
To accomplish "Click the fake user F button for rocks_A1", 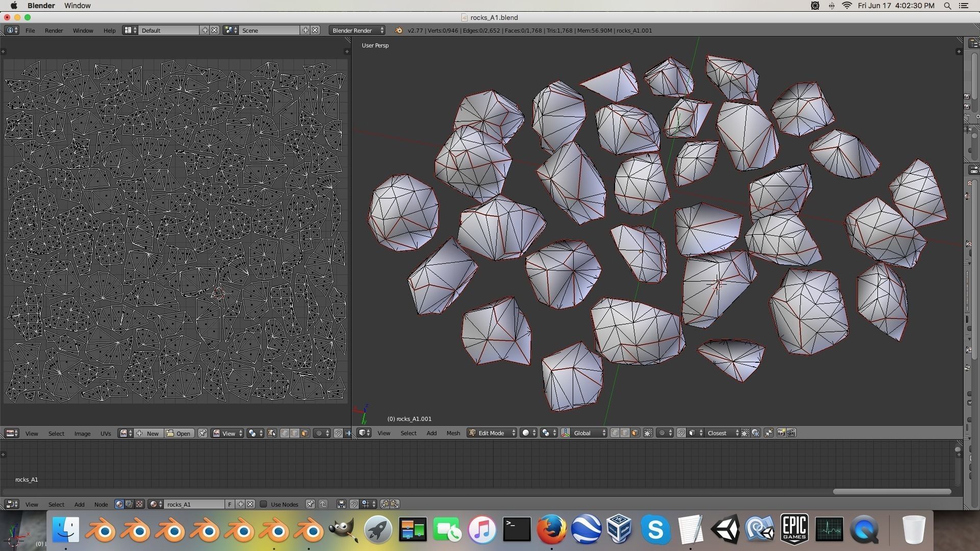I will pos(230,504).
